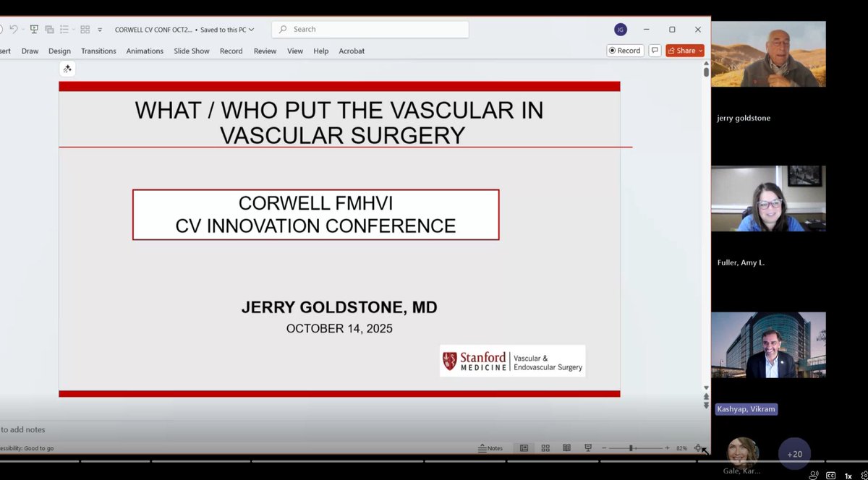Start Slide Show from the status bar icon
868x480 pixels.
tap(588, 448)
